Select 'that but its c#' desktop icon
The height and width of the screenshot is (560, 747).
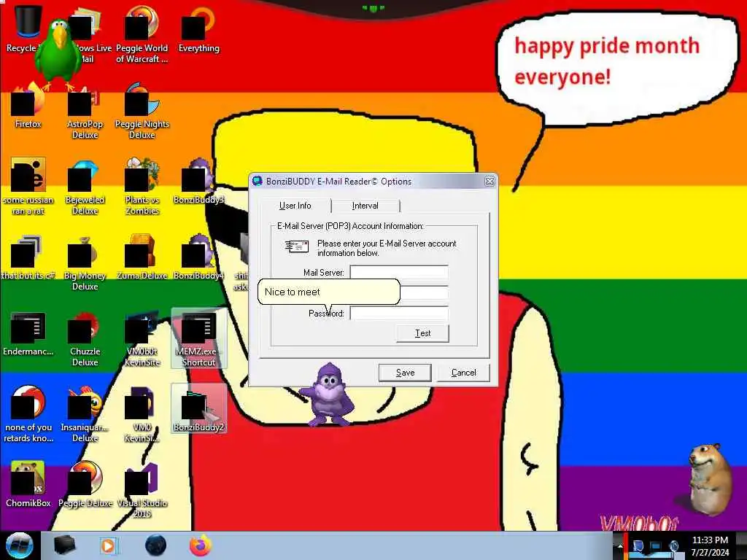click(28, 257)
